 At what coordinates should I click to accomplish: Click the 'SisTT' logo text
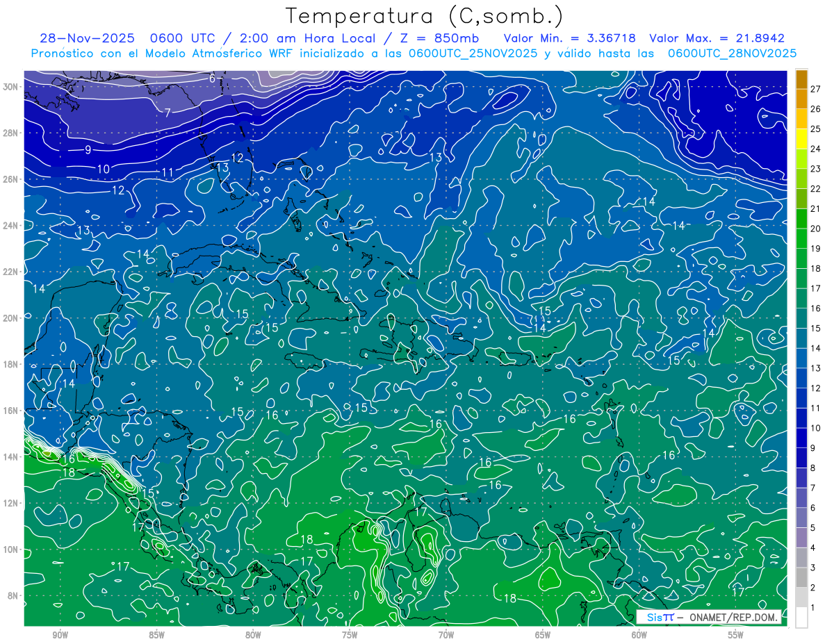click(660, 617)
